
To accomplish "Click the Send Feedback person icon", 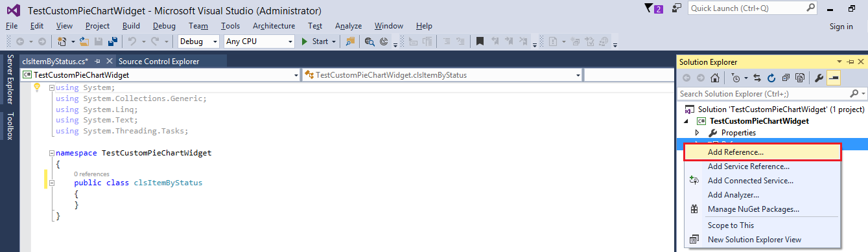I will (x=677, y=8).
